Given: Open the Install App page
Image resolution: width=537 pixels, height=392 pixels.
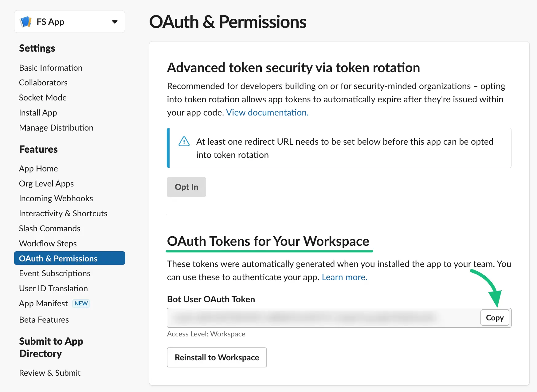Looking at the screenshot, I should (x=38, y=112).
